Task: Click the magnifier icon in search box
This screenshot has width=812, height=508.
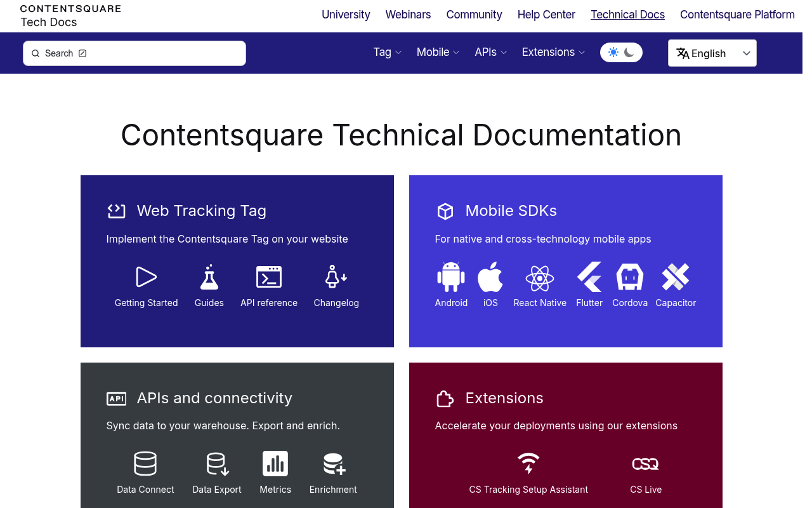Action: point(36,53)
